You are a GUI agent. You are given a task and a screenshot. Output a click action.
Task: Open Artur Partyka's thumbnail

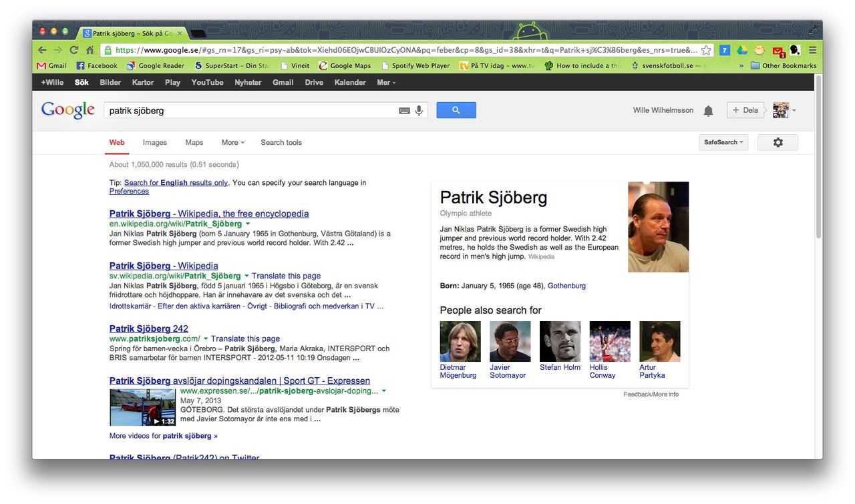(660, 341)
